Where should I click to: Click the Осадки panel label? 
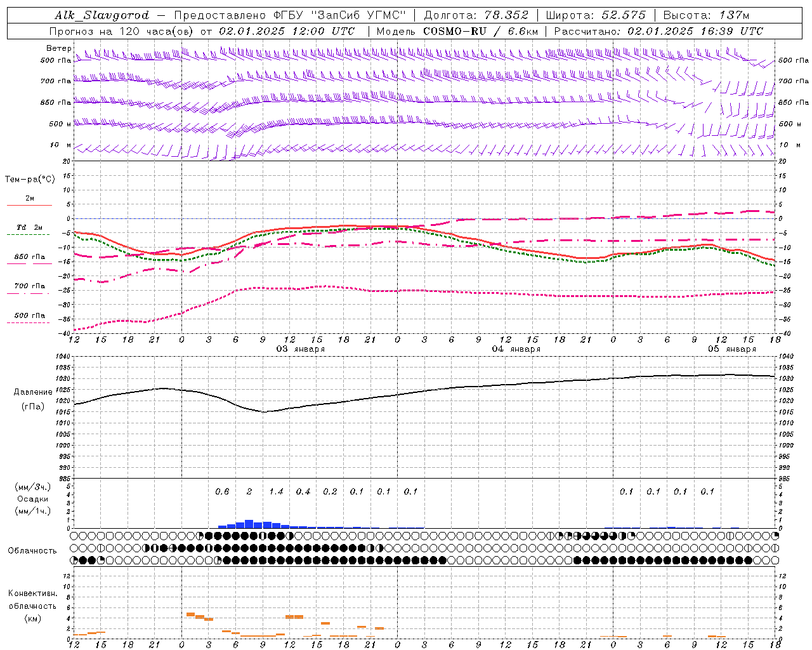(33, 499)
